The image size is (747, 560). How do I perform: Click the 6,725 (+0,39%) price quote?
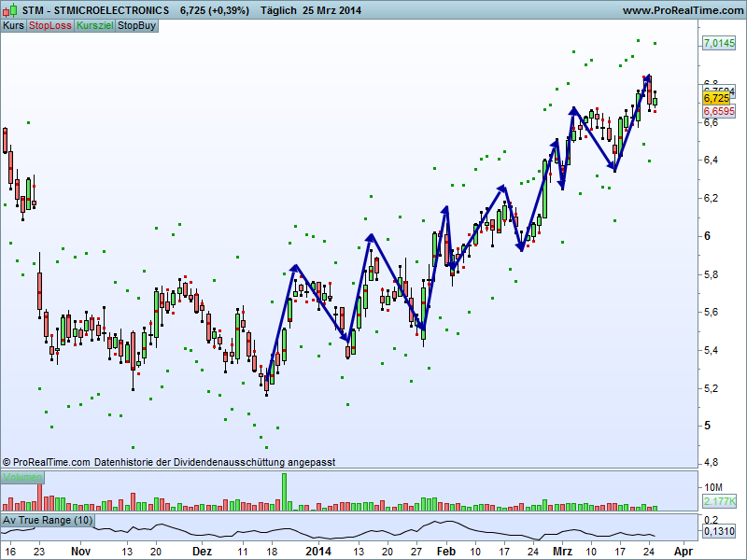(215, 10)
